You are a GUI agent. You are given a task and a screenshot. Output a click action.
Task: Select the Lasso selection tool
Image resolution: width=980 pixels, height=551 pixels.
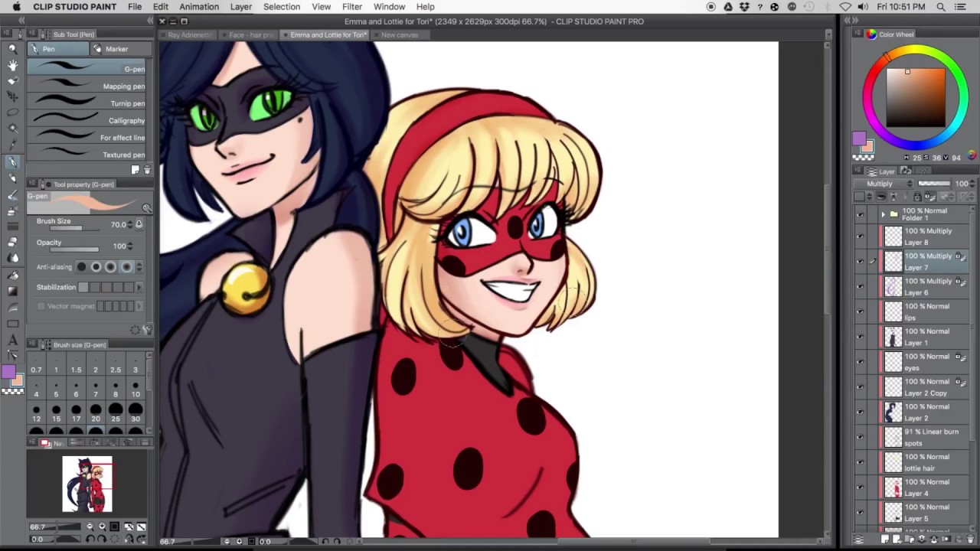coord(12,112)
